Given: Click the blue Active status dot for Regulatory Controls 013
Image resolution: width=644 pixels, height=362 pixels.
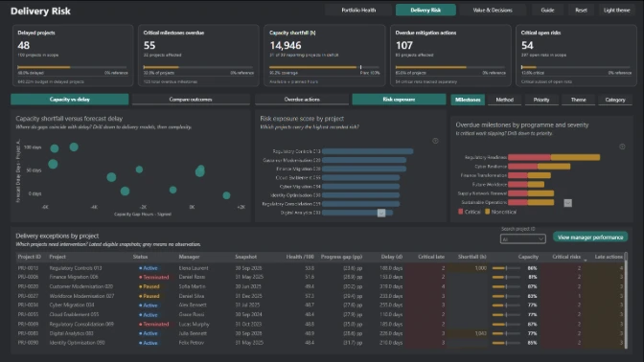Looking at the screenshot, I should [x=141, y=268].
